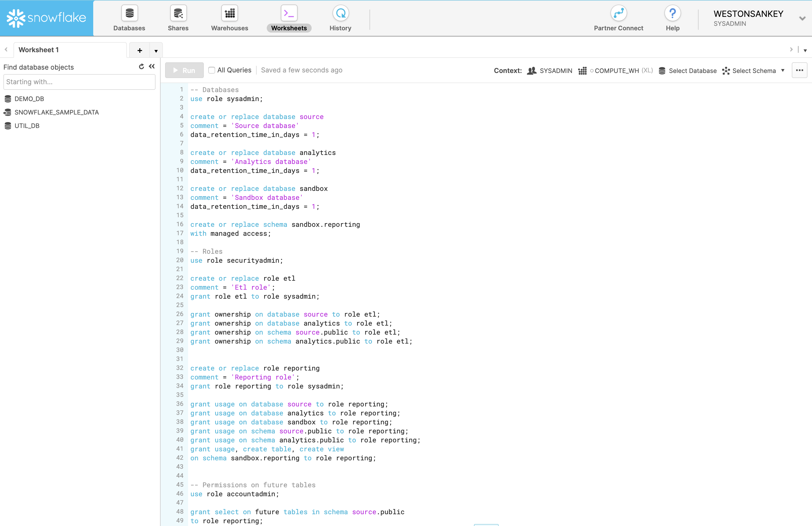Click line 8 create database analytics
Screen dimensions: 812x526
tap(263, 153)
